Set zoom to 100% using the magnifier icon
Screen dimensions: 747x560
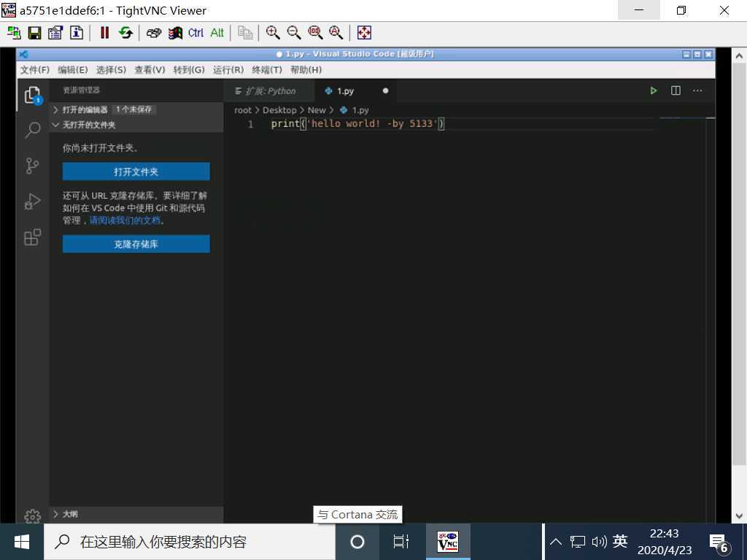(315, 33)
